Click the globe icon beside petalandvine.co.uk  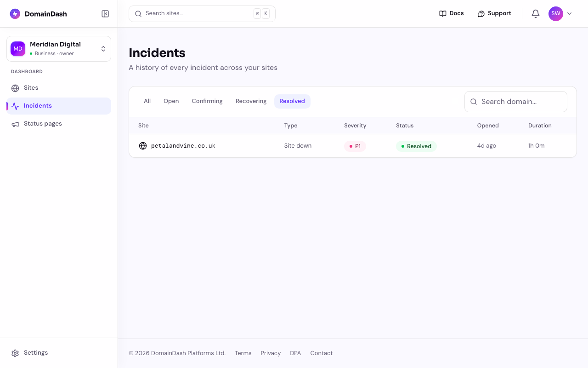143,146
